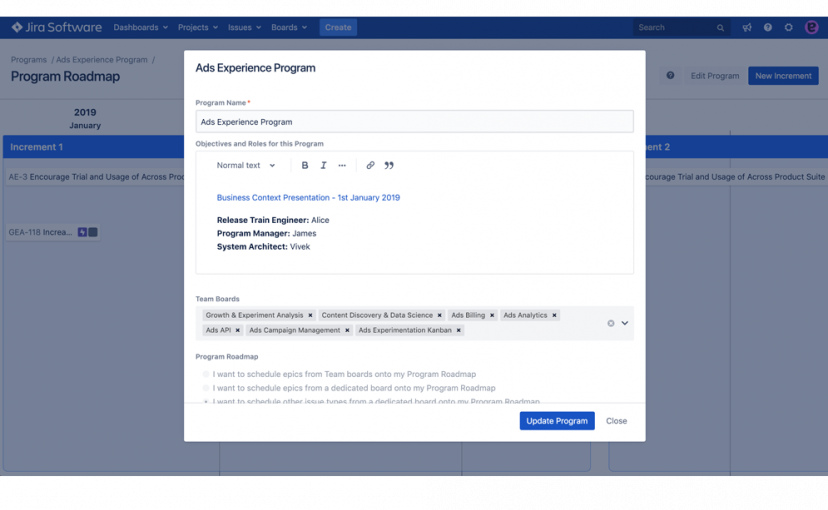Click the Program Name input field
Screen dimensions: 828x510
[415, 121]
